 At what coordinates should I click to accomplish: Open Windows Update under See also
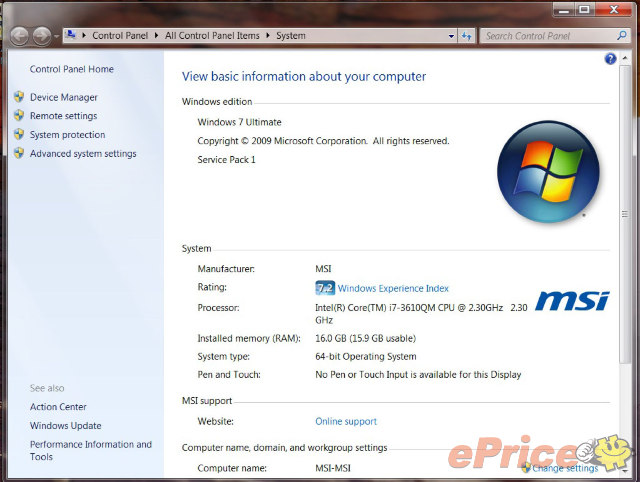click(65, 426)
